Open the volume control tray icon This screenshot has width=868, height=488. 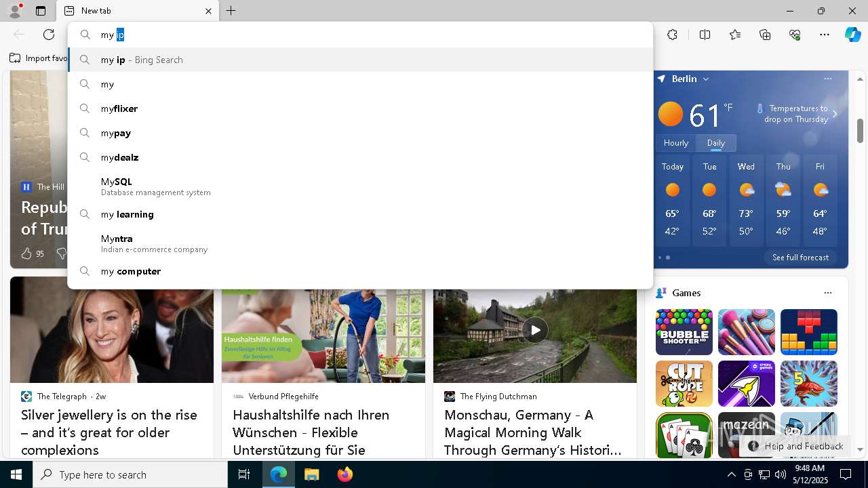tap(780, 474)
